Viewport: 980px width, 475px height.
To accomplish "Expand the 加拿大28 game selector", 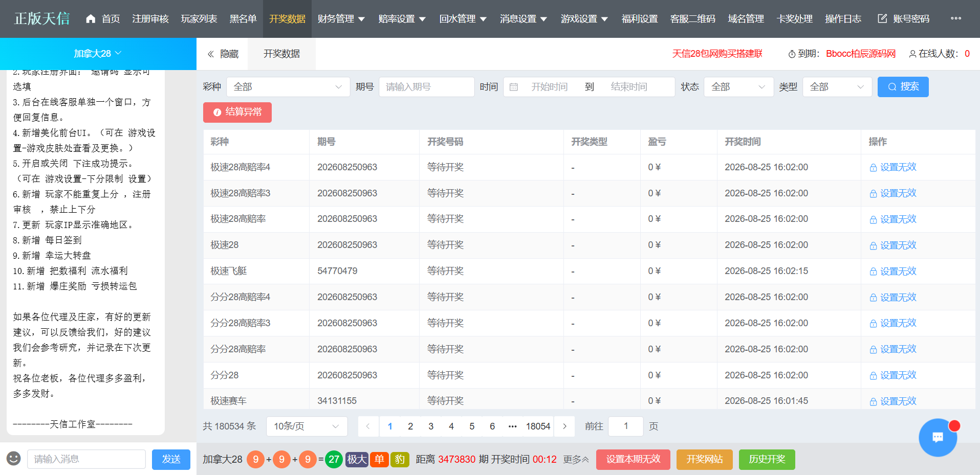I will 97,54.
